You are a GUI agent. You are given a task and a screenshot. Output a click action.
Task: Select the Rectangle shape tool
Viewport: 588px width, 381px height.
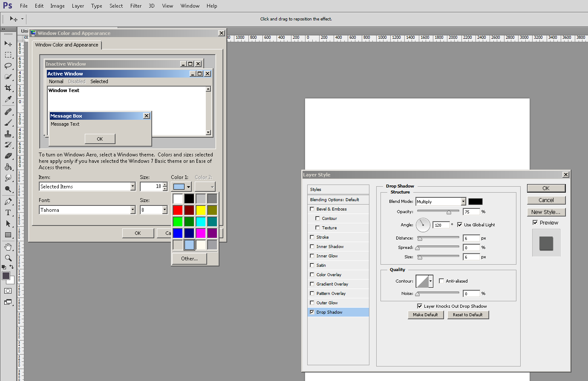[8, 234]
